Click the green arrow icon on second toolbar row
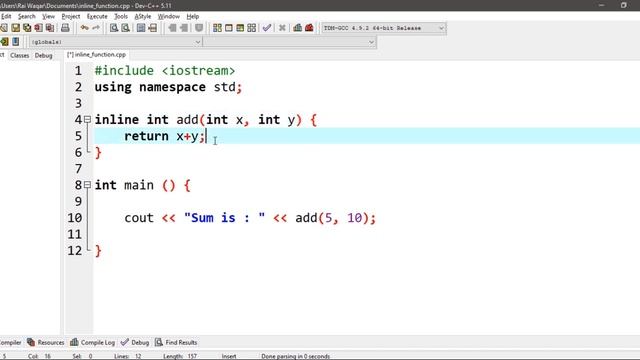Screen dimensions: 640x360 tap(4, 42)
